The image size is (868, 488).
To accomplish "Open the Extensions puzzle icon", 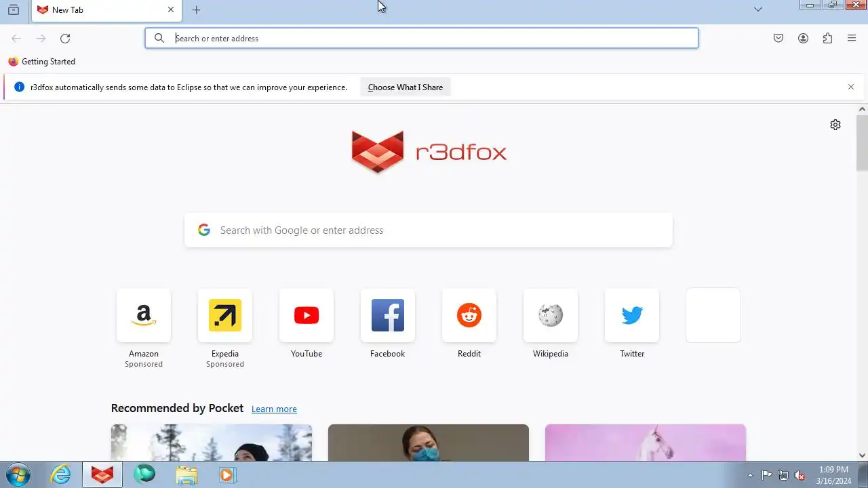I will 827,39.
